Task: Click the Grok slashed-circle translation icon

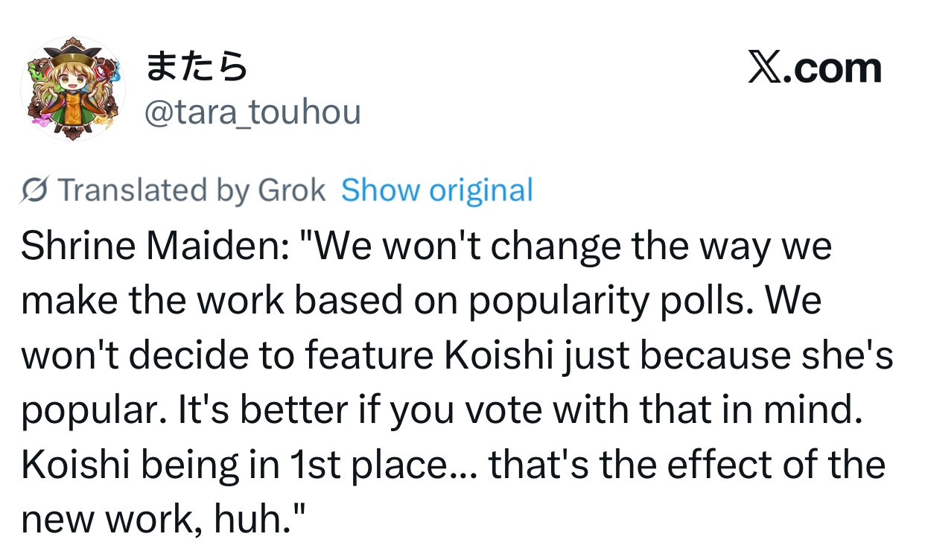Action: coord(34,191)
